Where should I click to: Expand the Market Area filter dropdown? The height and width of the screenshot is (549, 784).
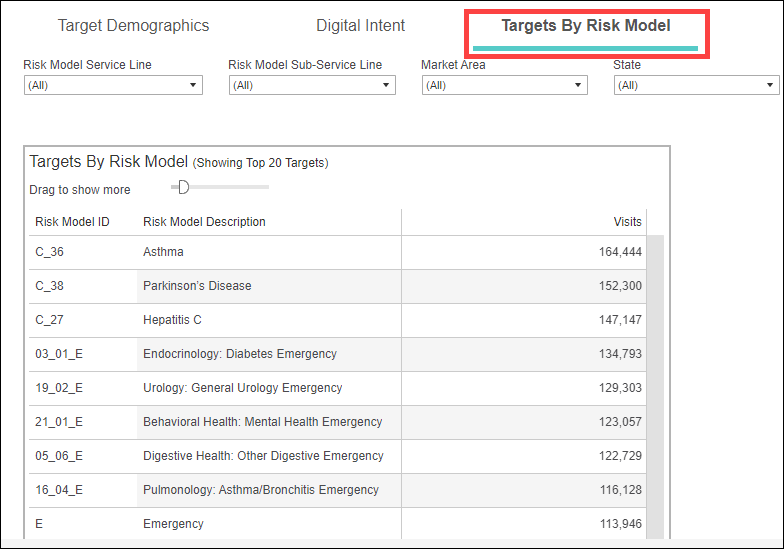503,86
